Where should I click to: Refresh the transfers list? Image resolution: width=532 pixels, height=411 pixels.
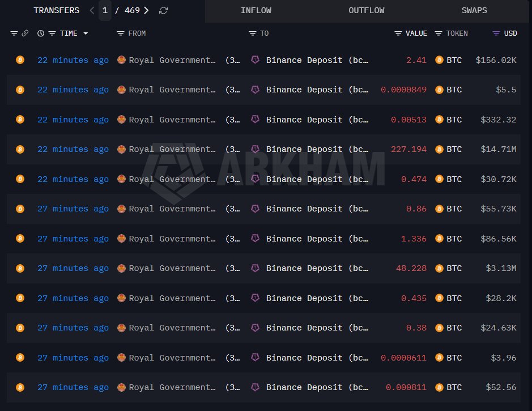click(163, 11)
